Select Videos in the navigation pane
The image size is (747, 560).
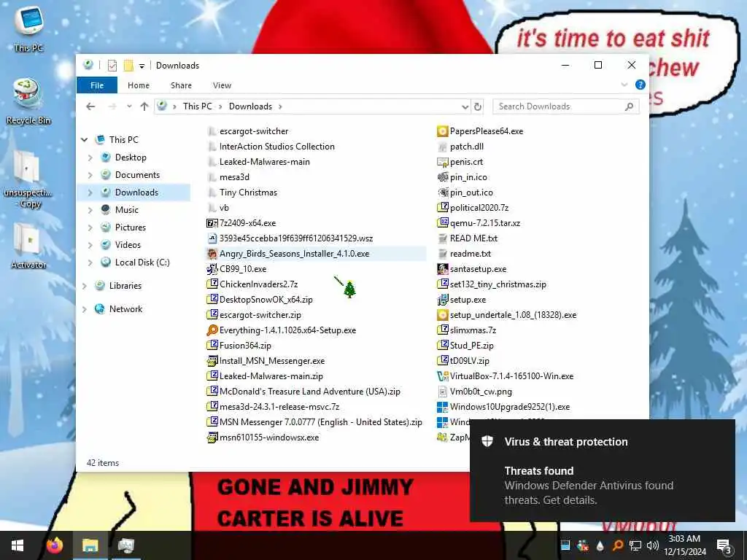coord(128,245)
